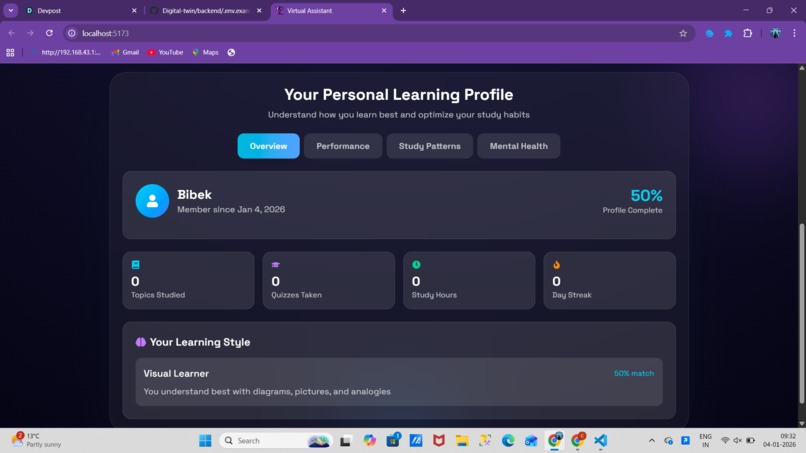Screen dimensions: 806x453
Task: Open the Windows Start menu
Action: (x=205, y=441)
